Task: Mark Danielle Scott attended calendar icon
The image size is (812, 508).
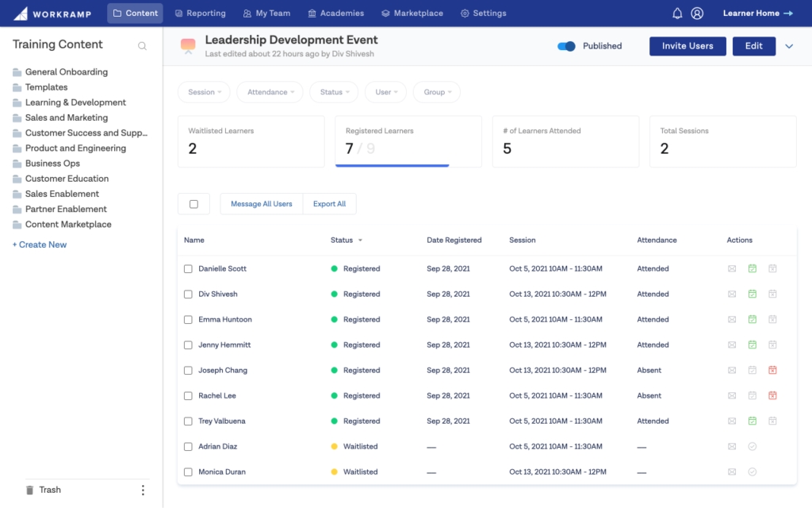Action: tap(753, 268)
